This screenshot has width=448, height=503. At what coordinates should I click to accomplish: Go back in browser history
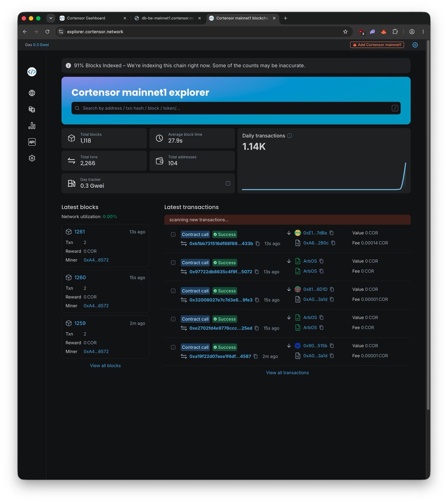point(25,32)
